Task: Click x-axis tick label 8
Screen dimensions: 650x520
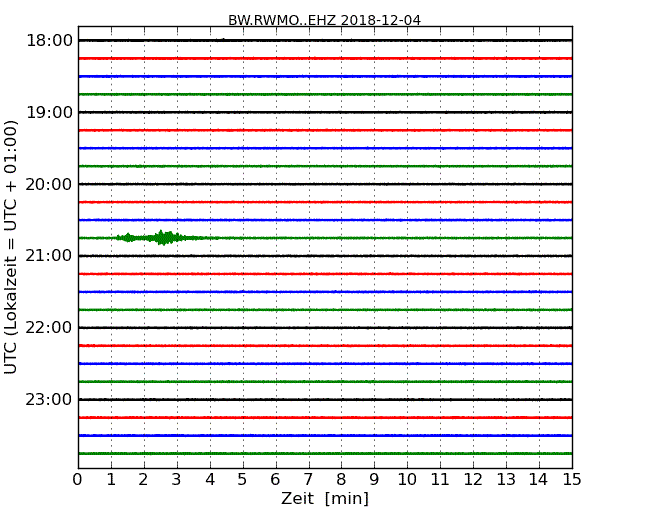Action: tap(341, 479)
